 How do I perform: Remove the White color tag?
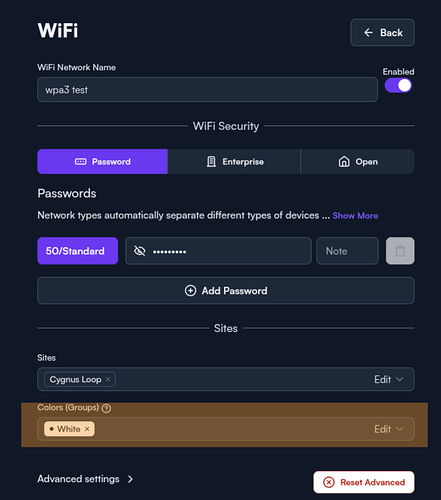coord(87,429)
